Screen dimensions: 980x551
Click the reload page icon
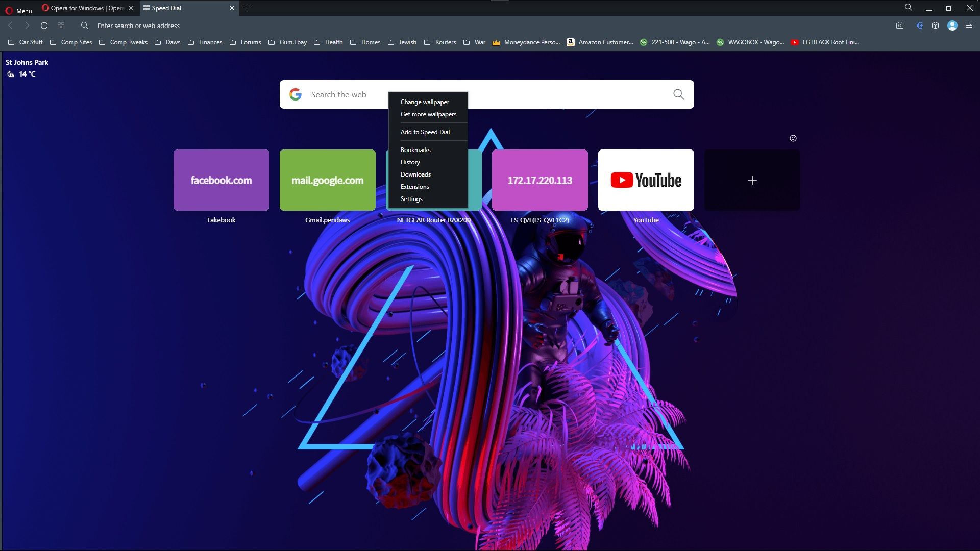click(44, 26)
